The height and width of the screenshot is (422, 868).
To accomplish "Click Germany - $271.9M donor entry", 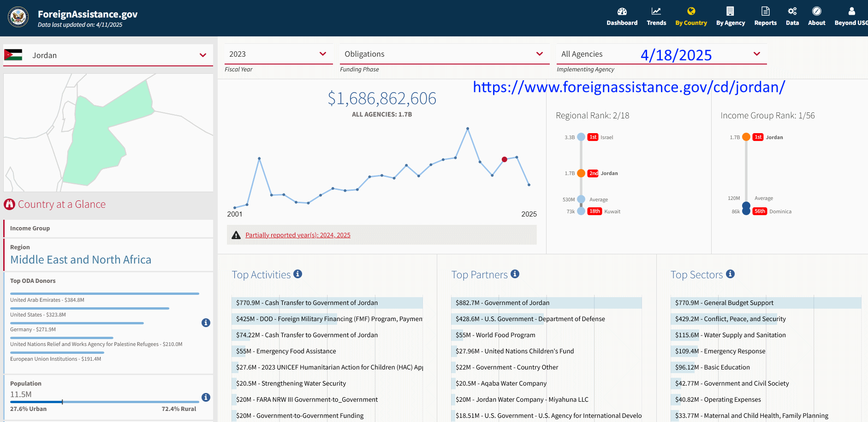I will [33, 329].
